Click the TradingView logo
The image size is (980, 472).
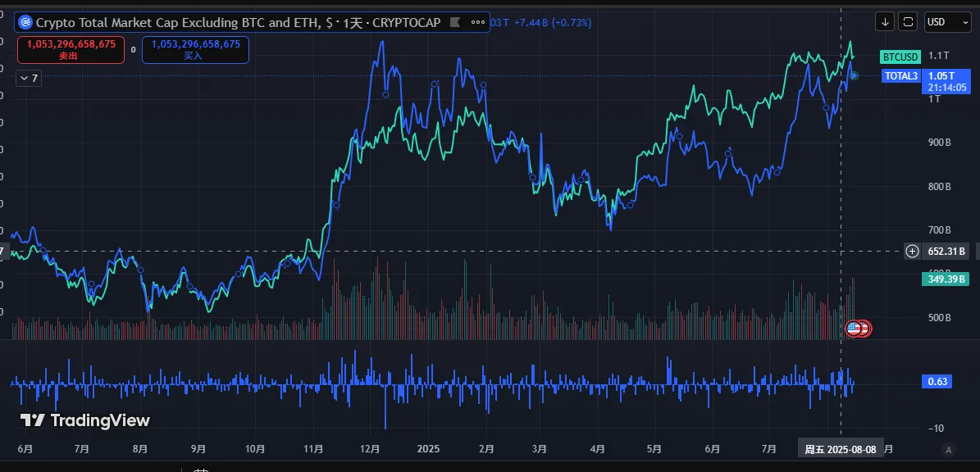pos(85,420)
